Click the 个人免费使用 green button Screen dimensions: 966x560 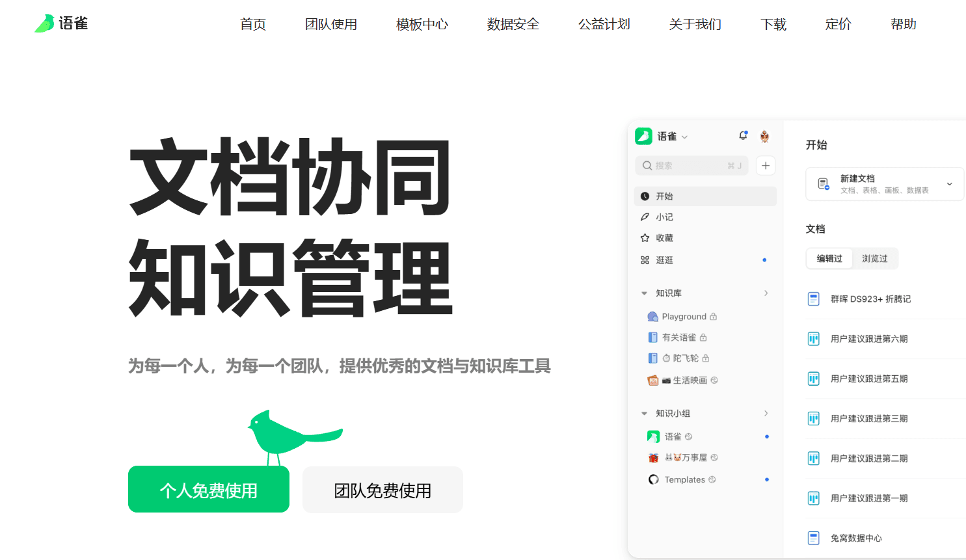(x=209, y=489)
